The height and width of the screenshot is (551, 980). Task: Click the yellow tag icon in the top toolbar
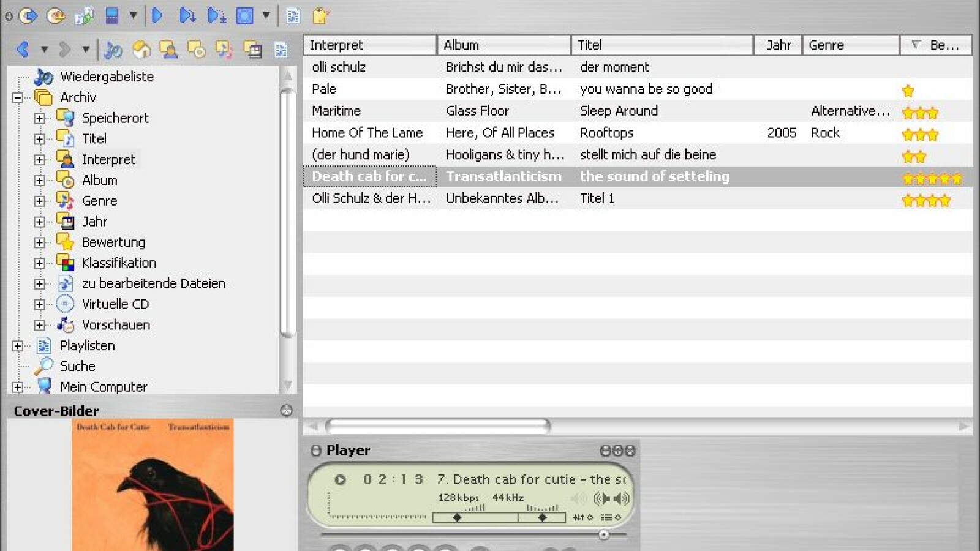click(x=320, y=17)
